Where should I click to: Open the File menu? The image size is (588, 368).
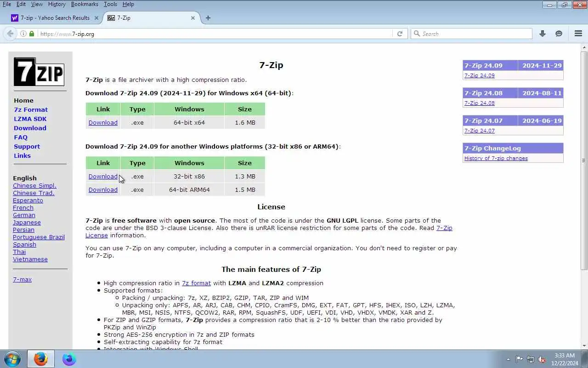[7, 4]
